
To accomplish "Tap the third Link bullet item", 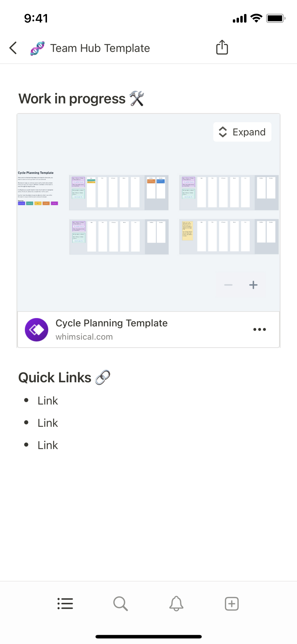I will pos(48,445).
